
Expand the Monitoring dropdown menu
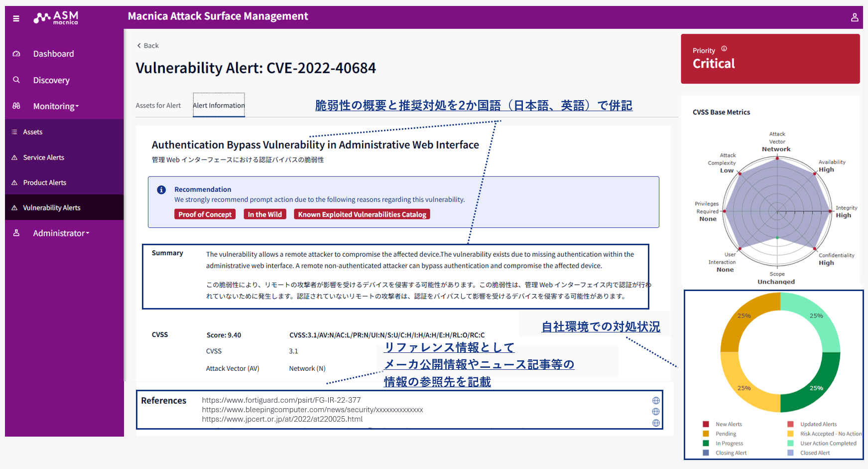[x=56, y=106]
